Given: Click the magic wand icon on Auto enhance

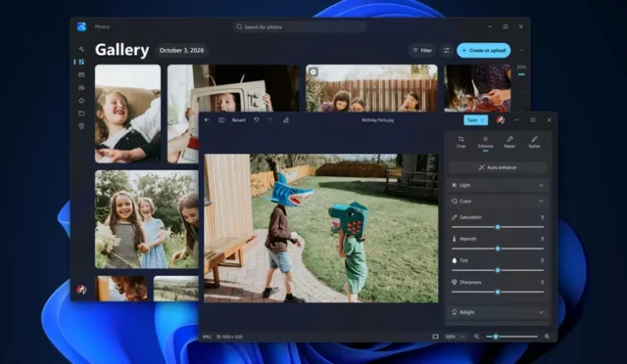Looking at the screenshot, I should [481, 167].
